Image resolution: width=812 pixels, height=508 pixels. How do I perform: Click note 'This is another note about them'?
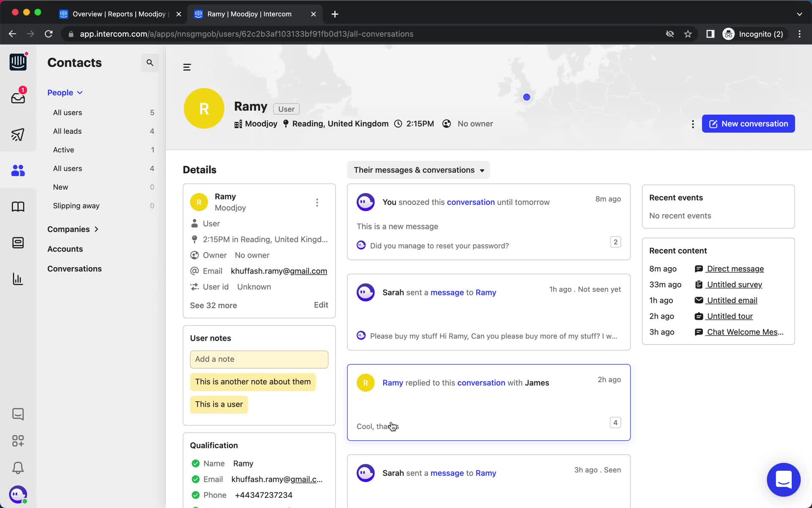pos(253,382)
